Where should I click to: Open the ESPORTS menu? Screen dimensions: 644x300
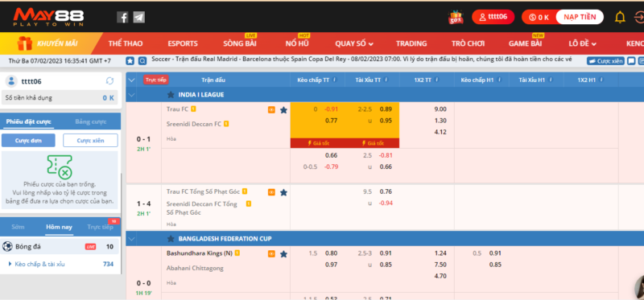click(183, 43)
